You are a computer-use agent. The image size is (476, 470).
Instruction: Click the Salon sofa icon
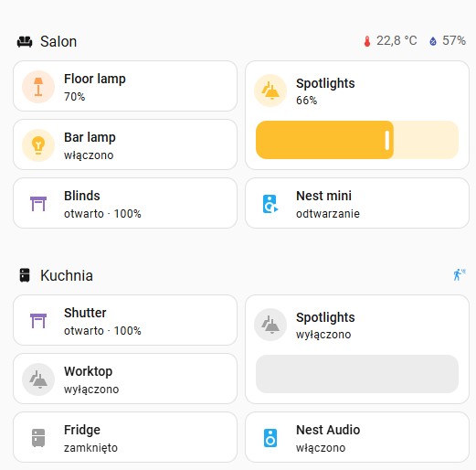pos(25,41)
